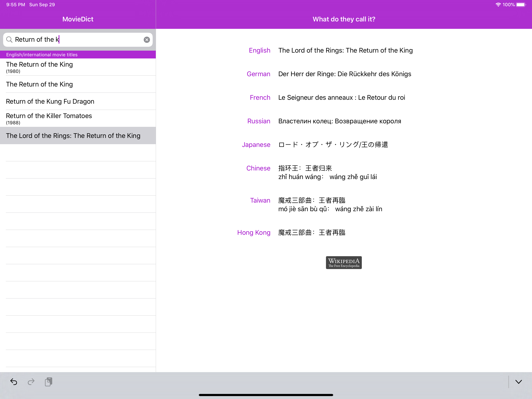This screenshot has width=532, height=399.
Task: Tap the Chinese title 指环王：王者归来
Action: pos(305,168)
